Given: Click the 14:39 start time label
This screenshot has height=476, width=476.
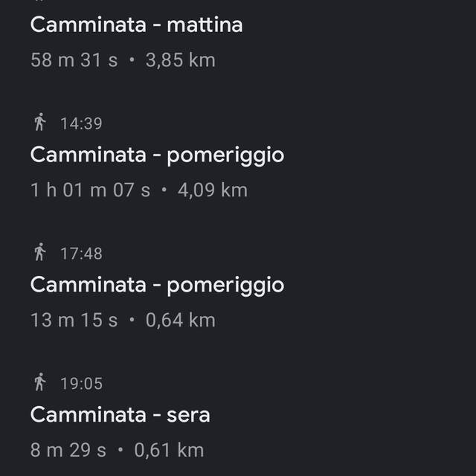Looking at the screenshot, I should click(x=81, y=123).
